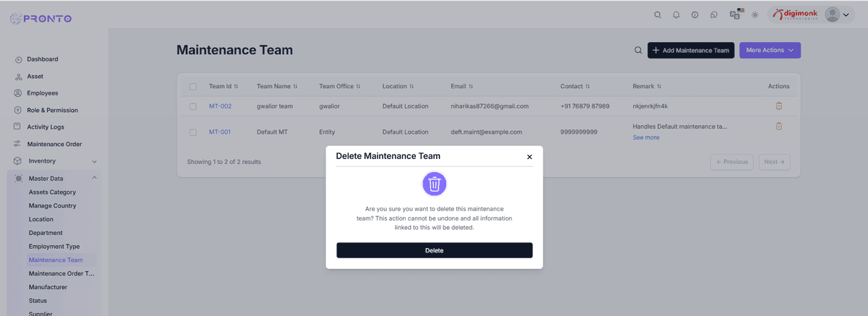The width and height of the screenshot is (868, 316).
Task: Click the table search magnifier icon
Action: click(638, 50)
